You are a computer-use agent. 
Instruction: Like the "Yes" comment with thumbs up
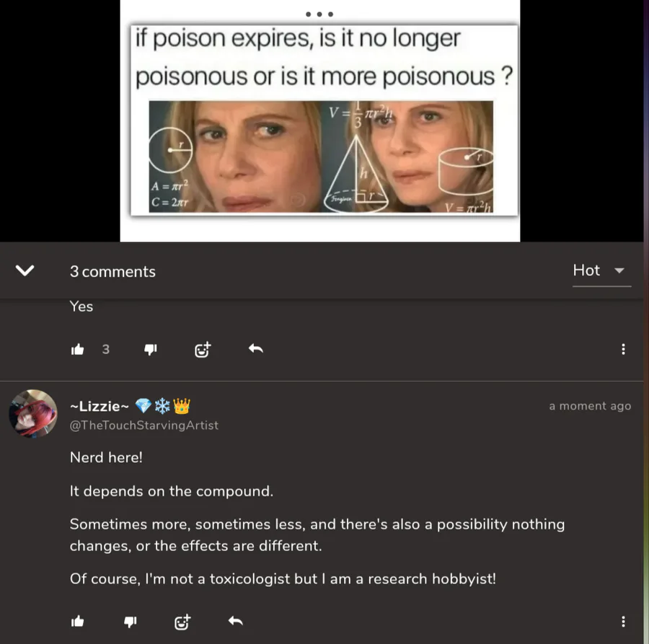click(x=77, y=350)
